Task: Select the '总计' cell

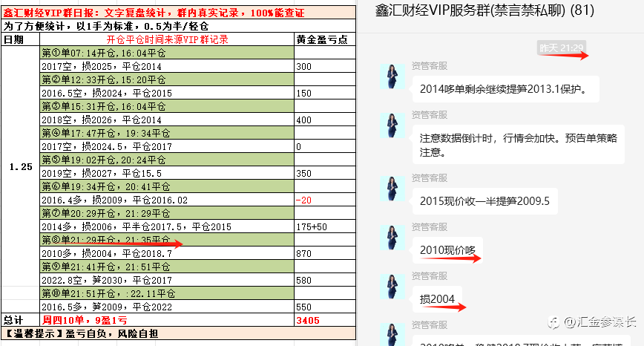Action: point(21,320)
